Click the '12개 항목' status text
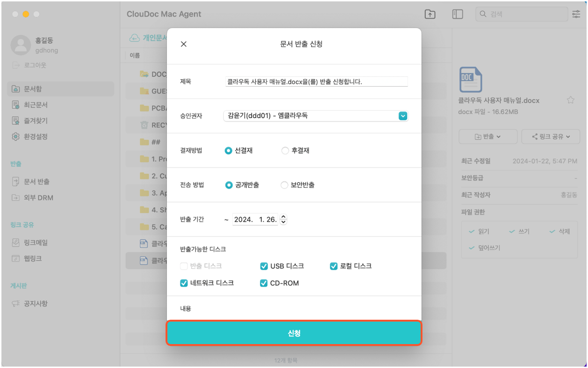 pyautogui.click(x=286, y=360)
